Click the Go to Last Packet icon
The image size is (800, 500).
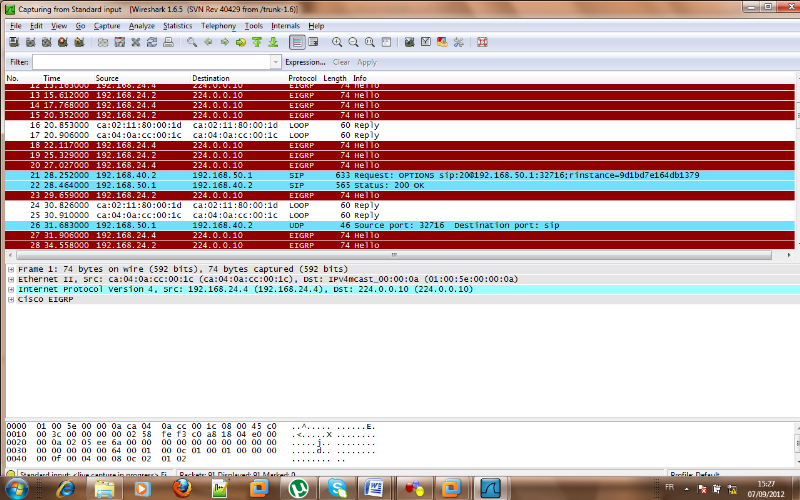pos(273,43)
